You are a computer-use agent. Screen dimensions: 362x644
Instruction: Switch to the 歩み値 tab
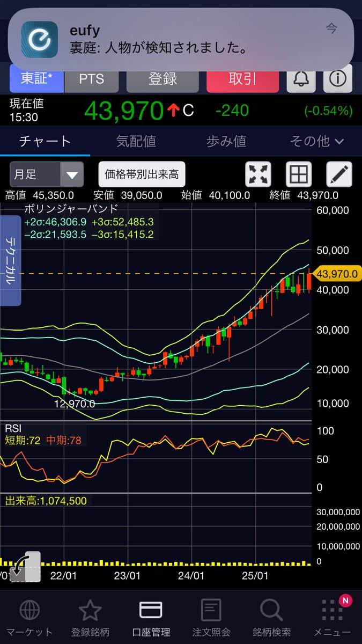226,141
